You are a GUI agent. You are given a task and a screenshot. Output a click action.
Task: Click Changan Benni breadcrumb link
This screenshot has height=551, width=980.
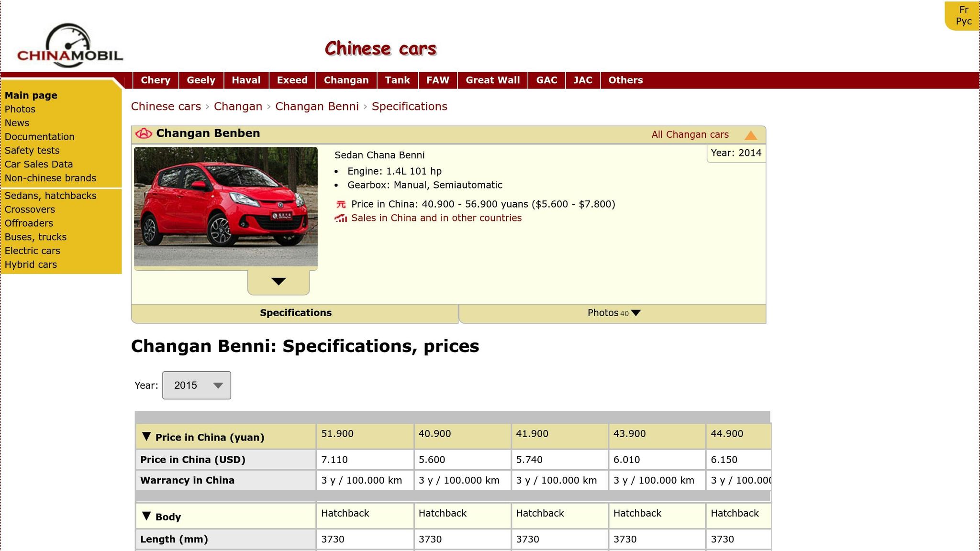317,107
